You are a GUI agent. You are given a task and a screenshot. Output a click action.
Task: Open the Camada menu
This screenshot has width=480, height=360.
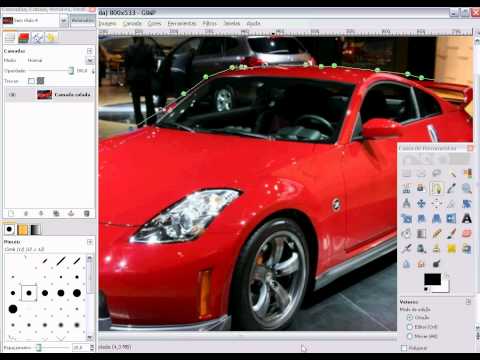point(132,23)
